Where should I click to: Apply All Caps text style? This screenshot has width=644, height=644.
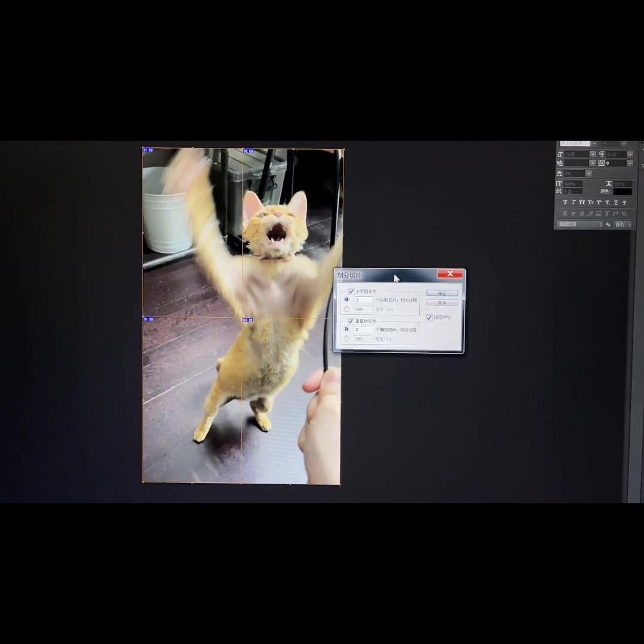point(582,202)
